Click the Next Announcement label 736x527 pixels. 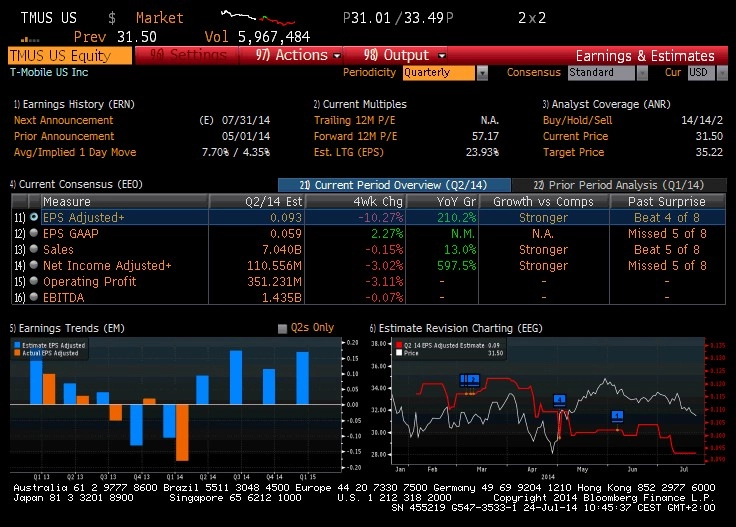[63, 120]
